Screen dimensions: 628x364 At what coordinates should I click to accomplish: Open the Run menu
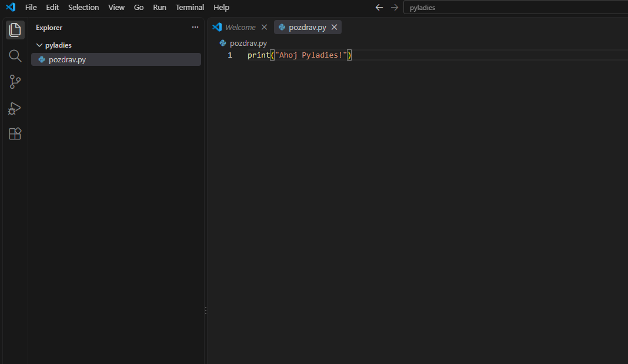tap(159, 7)
